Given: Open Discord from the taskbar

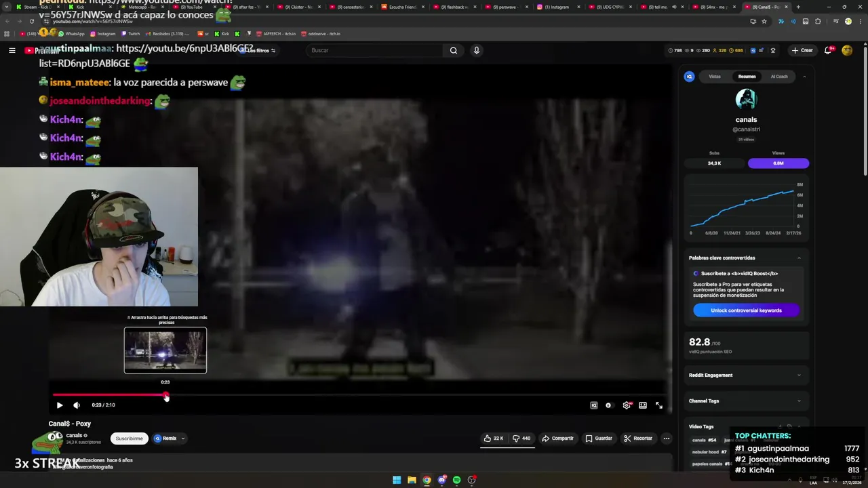Looking at the screenshot, I should tap(441, 480).
